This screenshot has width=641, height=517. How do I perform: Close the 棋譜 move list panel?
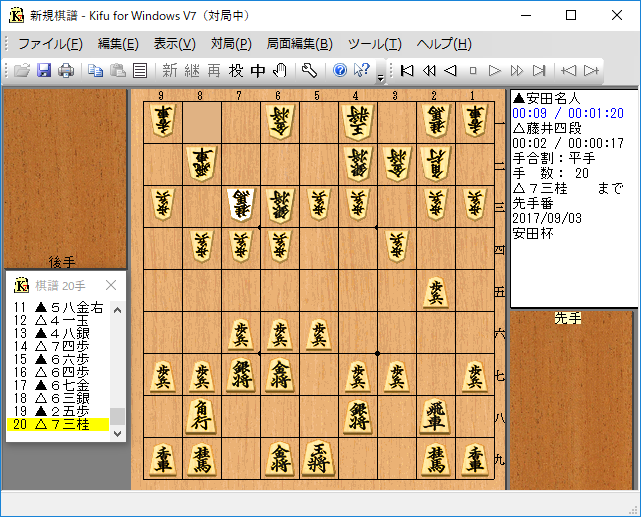click(111, 285)
